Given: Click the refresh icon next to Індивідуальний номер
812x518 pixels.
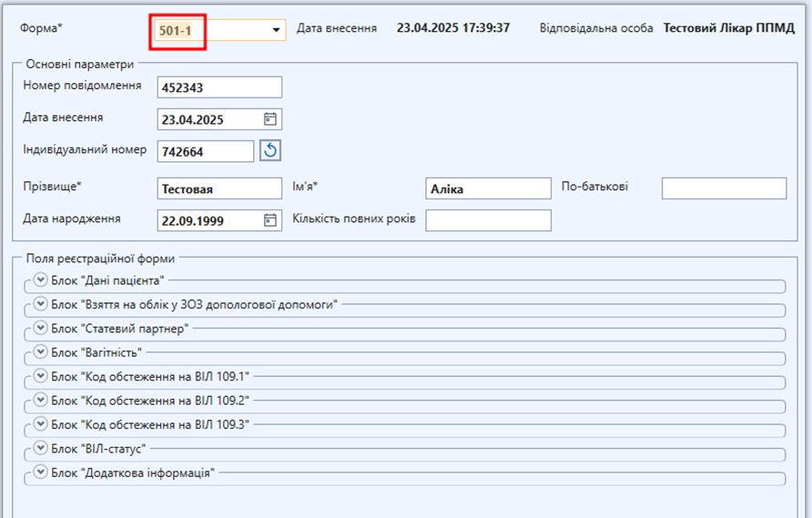Looking at the screenshot, I should coord(269,150).
